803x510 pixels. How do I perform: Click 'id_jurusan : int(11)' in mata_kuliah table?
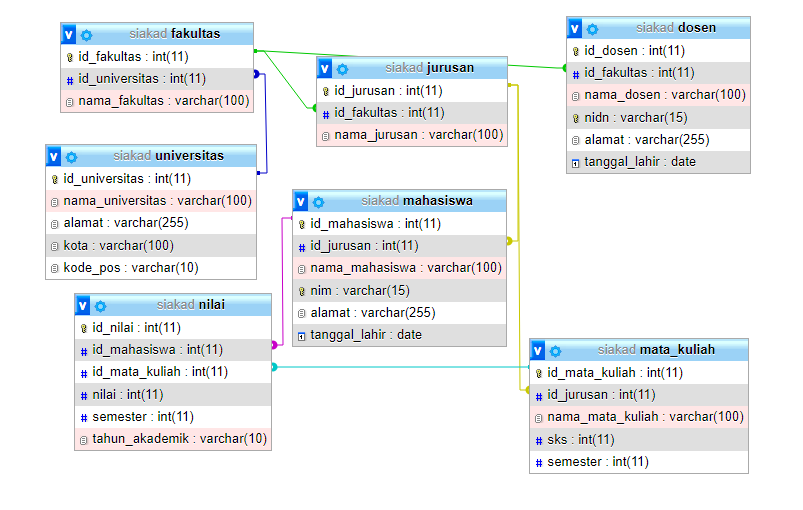point(639,395)
